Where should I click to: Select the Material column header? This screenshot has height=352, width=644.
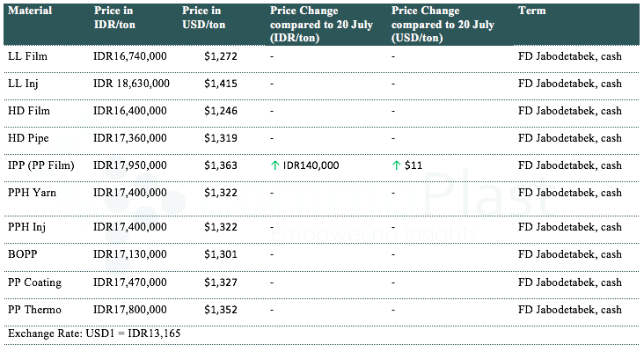(29, 11)
